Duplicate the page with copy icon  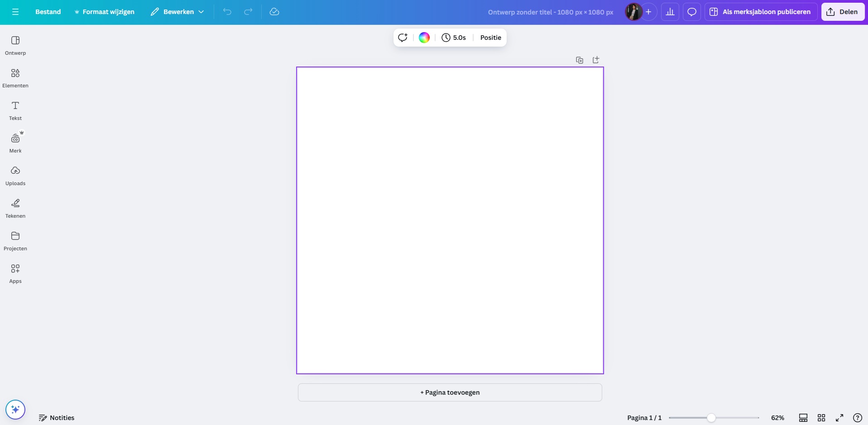click(x=580, y=60)
